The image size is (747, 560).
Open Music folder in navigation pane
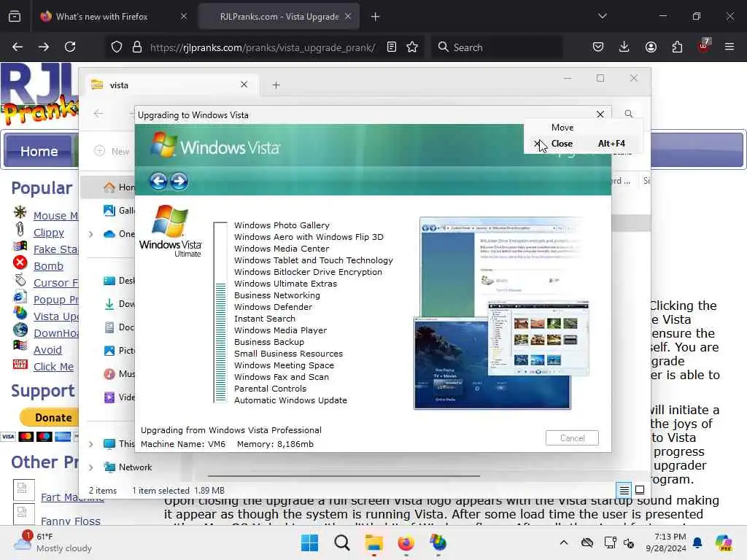click(119, 374)
